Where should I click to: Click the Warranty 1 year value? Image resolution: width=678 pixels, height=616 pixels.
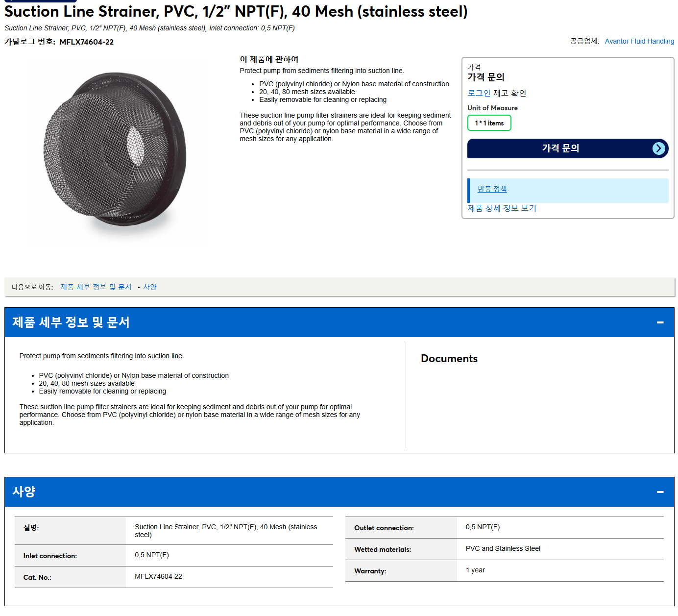475,570
